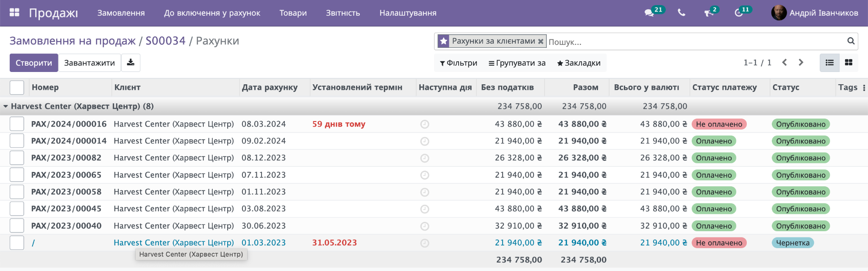This screenshot has height=271, width=868.
Task: Select checkbox for РАХ/2023/00082
Action: tap(17, 158)
